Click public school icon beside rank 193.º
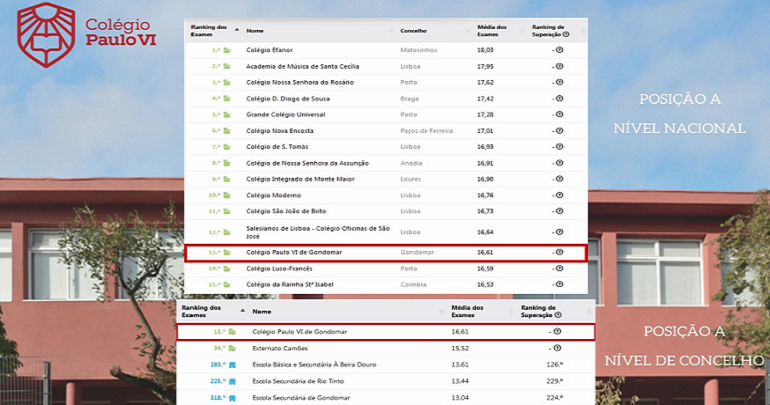Viewport: 770px width, 405px height. [x=232, y=365]
